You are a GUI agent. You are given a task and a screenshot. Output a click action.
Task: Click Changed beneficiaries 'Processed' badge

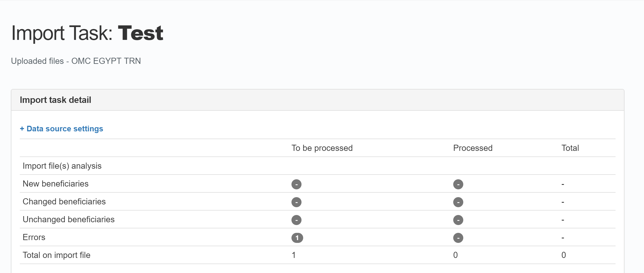[458, 202]
